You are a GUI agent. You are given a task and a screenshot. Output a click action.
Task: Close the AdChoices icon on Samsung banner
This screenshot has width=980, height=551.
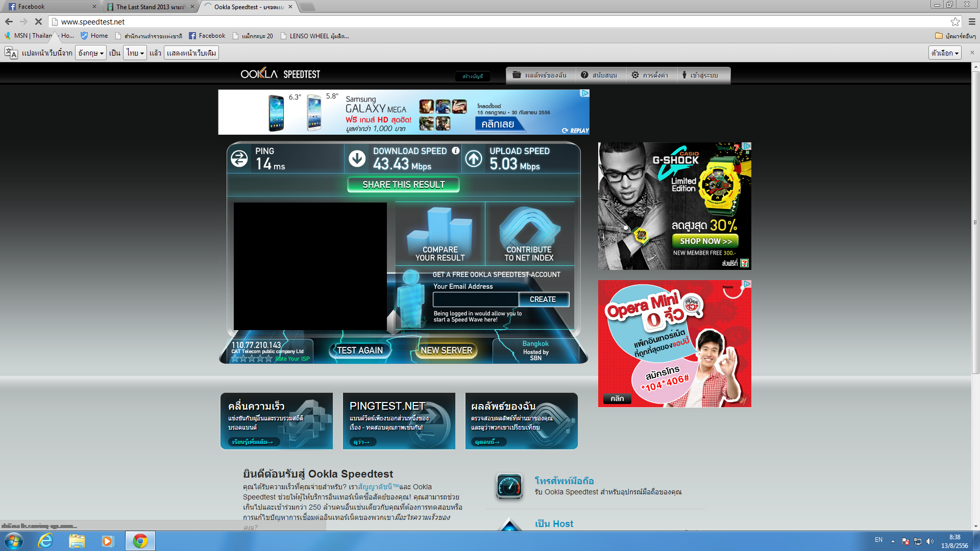tap(585, 93)
